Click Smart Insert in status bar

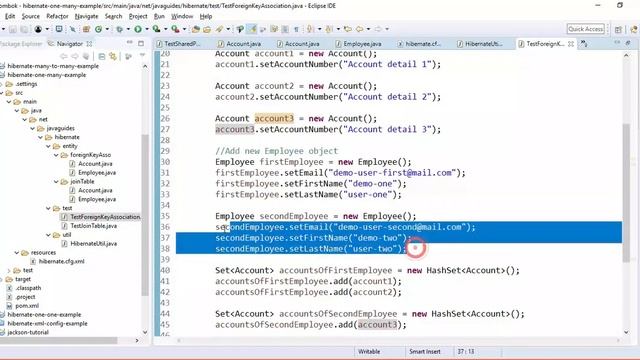pos(424,351)
